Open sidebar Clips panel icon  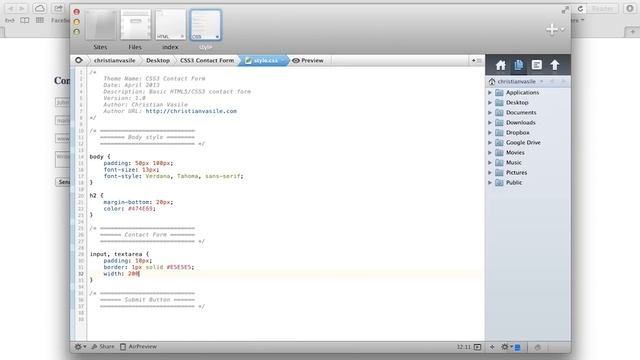(x=536, y=65)
